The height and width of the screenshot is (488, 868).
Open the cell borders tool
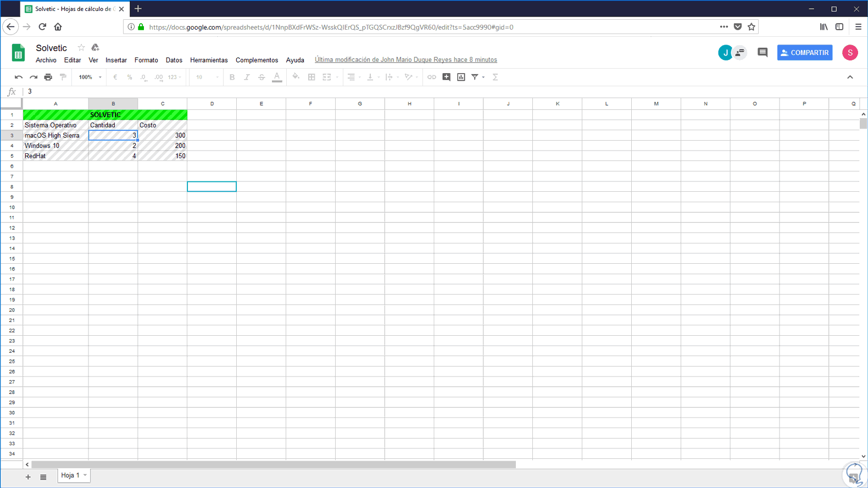click(x=311, y=77)
